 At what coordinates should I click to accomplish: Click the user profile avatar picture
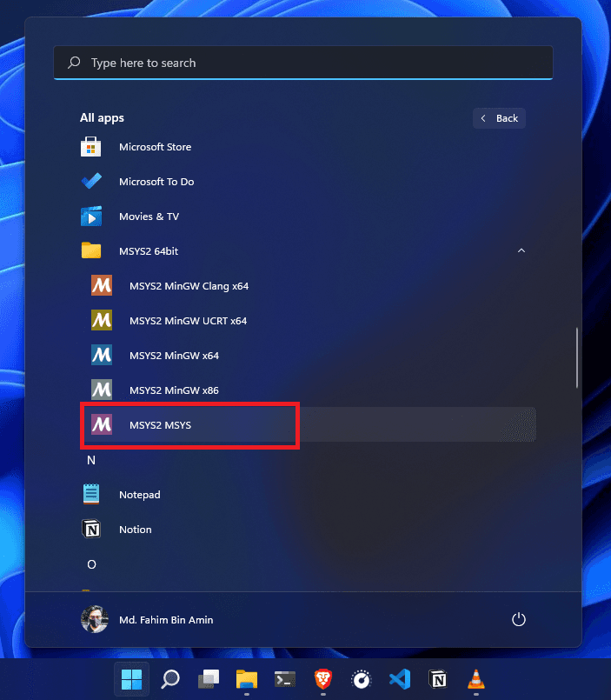[95, 619]
